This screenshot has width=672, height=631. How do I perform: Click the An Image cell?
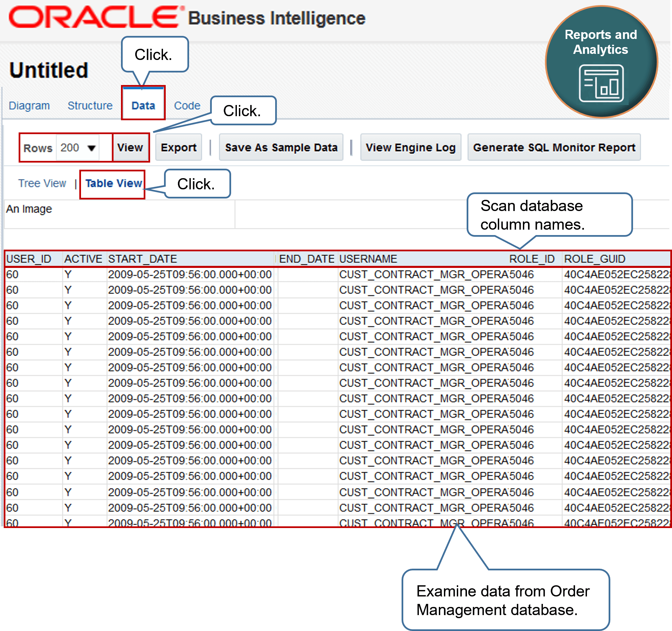point(29,209)
